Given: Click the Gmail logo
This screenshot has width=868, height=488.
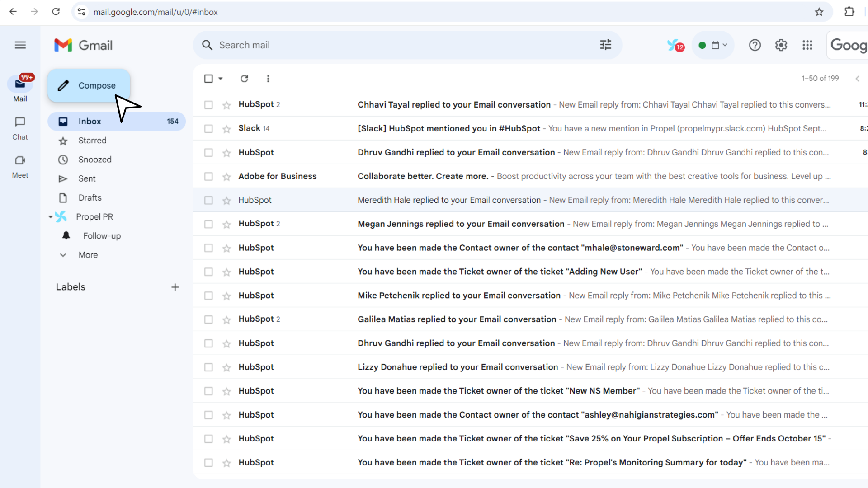Looking at the screenshot, I should (x=83, y=45).
